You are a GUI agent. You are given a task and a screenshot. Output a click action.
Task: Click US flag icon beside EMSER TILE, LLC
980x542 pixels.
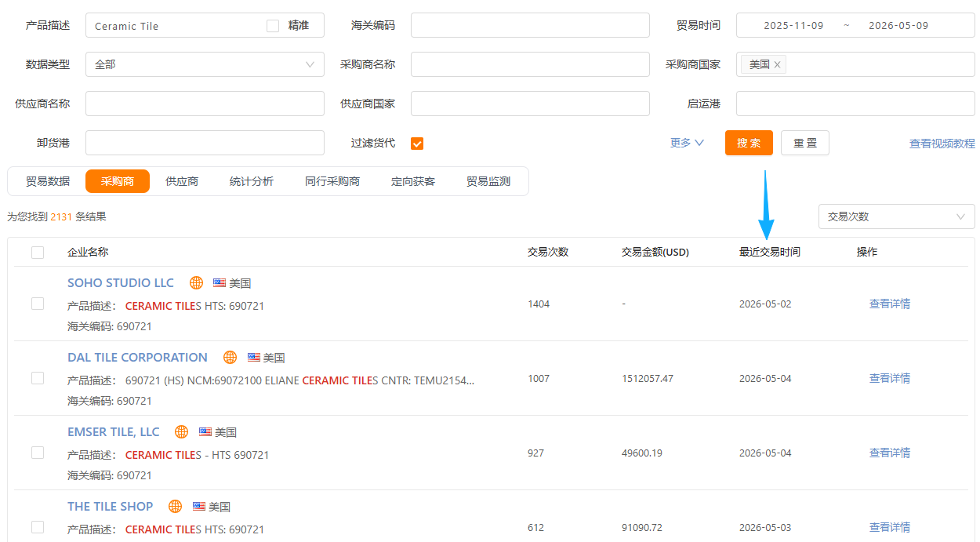(x=205, y=432)
